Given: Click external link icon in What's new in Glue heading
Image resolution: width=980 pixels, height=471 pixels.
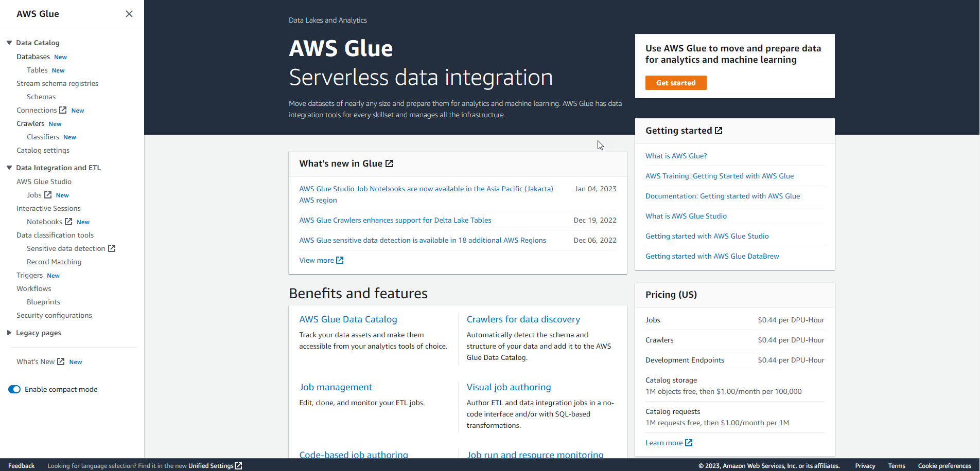Looking at the screenshot, I should click(x=390, y=164).
